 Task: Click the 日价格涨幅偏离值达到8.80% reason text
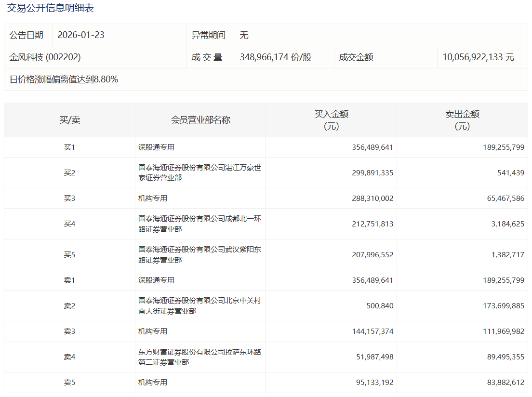pos(64,79)
